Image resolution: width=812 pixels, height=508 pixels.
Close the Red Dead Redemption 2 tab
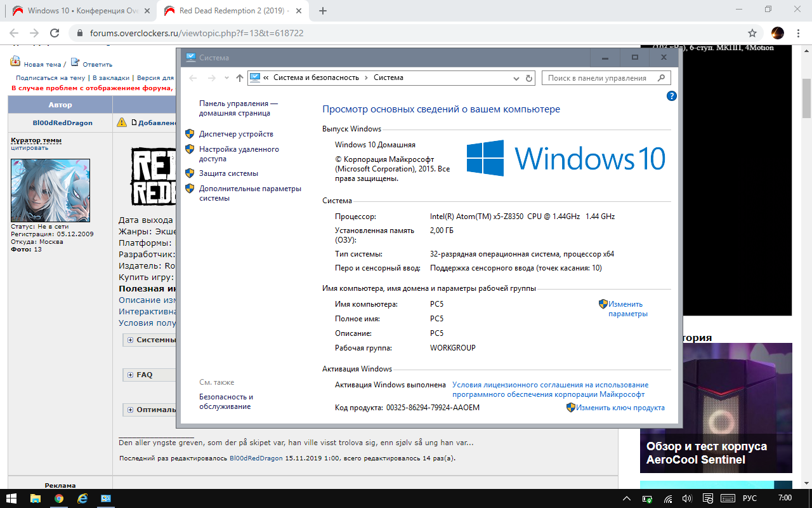pyautogui.click(x=300, y=11)
